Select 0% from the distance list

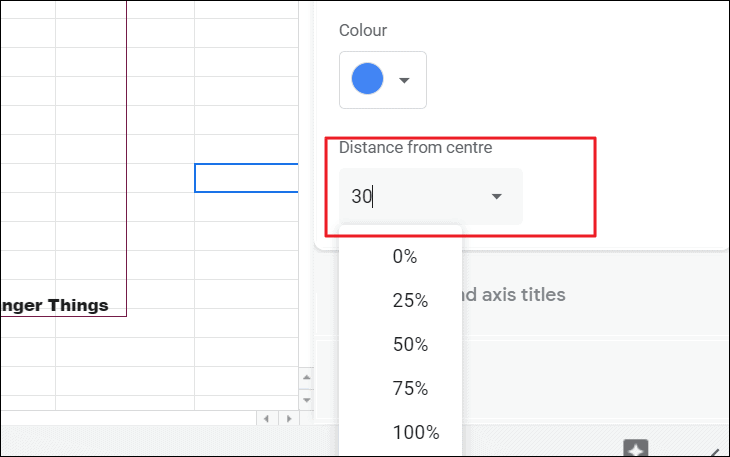[x=405, y=256]
